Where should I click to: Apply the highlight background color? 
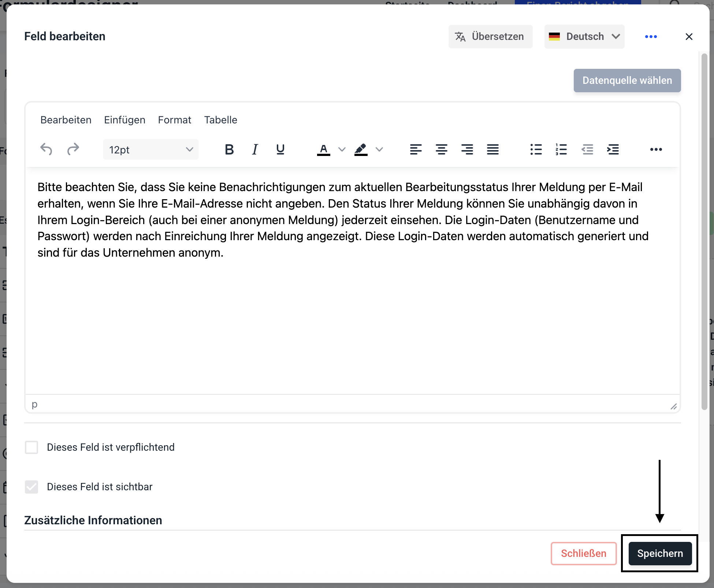point(361,149)
